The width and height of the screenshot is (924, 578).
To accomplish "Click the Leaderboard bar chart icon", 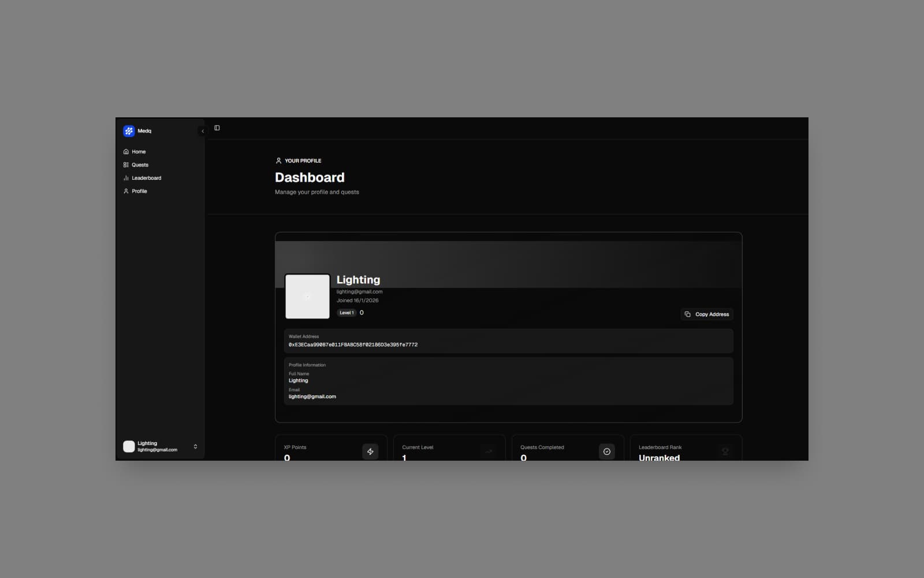I will (x=126, y=178).
